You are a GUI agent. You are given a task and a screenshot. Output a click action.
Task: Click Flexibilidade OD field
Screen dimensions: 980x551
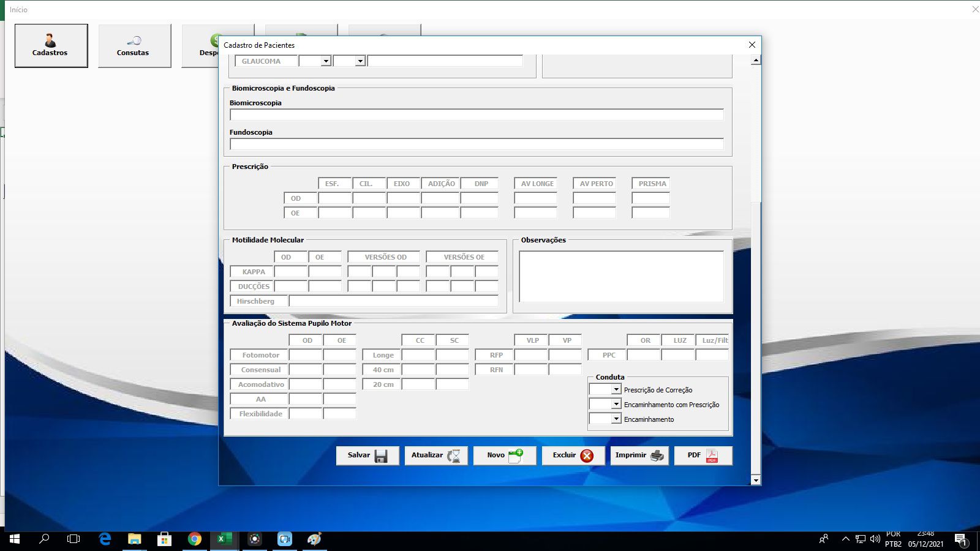click(306, 414)
